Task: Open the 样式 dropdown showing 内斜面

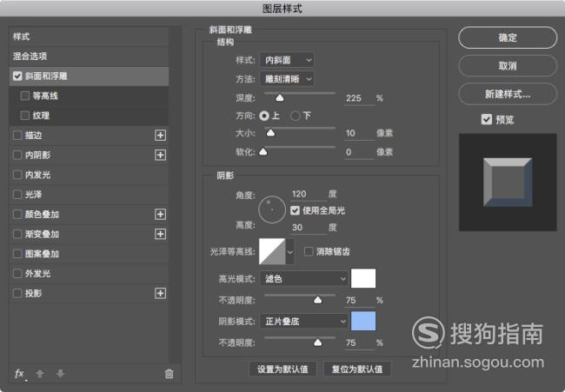Action: click(x=287, y=60)
